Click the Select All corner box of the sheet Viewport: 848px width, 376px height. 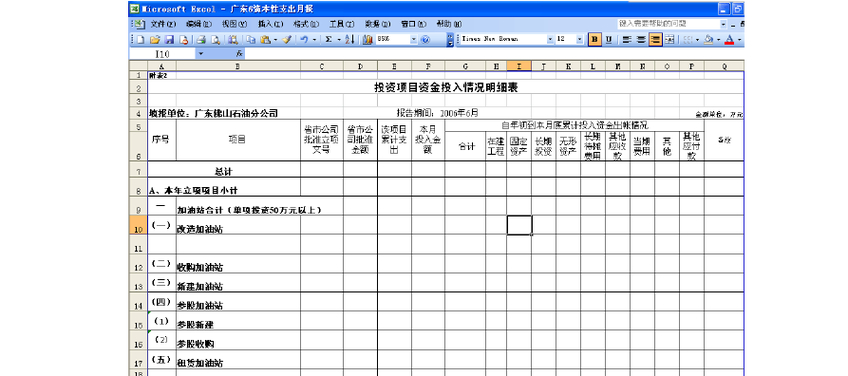138,66
